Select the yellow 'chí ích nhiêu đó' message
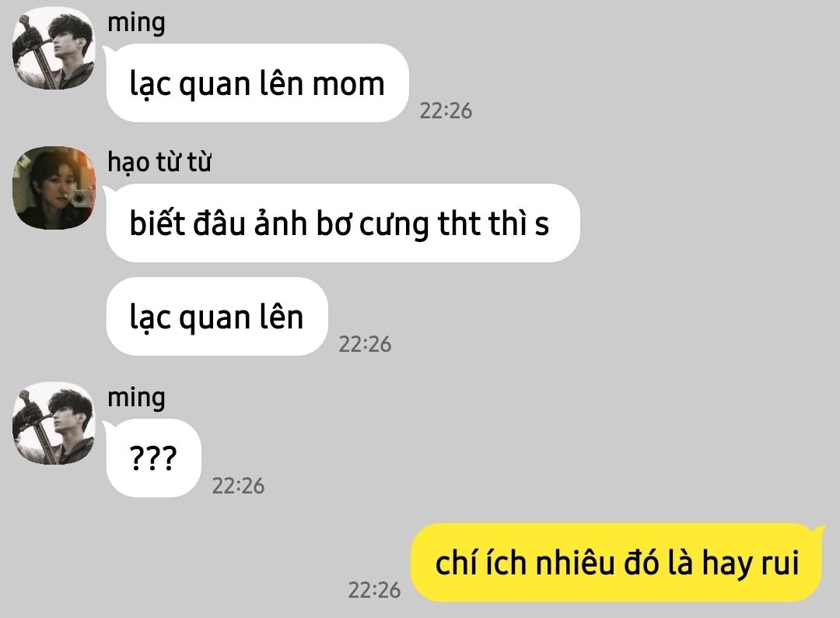 click(x=617, y=562)
